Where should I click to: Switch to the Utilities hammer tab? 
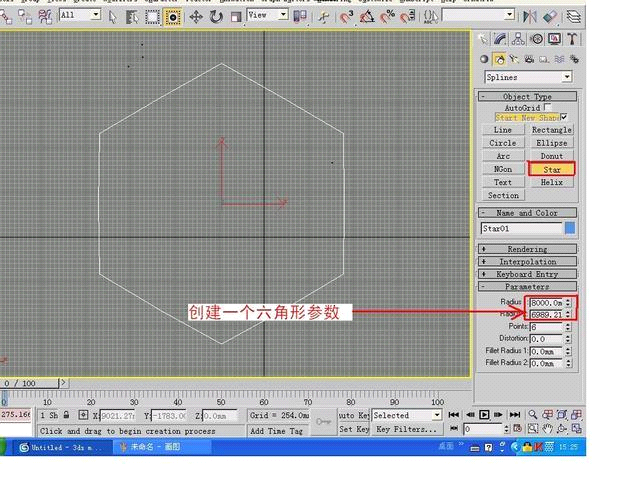[x=572, y=39]
